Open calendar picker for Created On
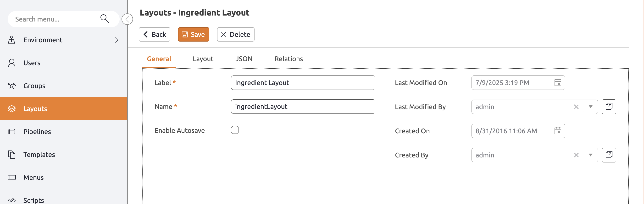The image size is (644, 204). [557, 131]
